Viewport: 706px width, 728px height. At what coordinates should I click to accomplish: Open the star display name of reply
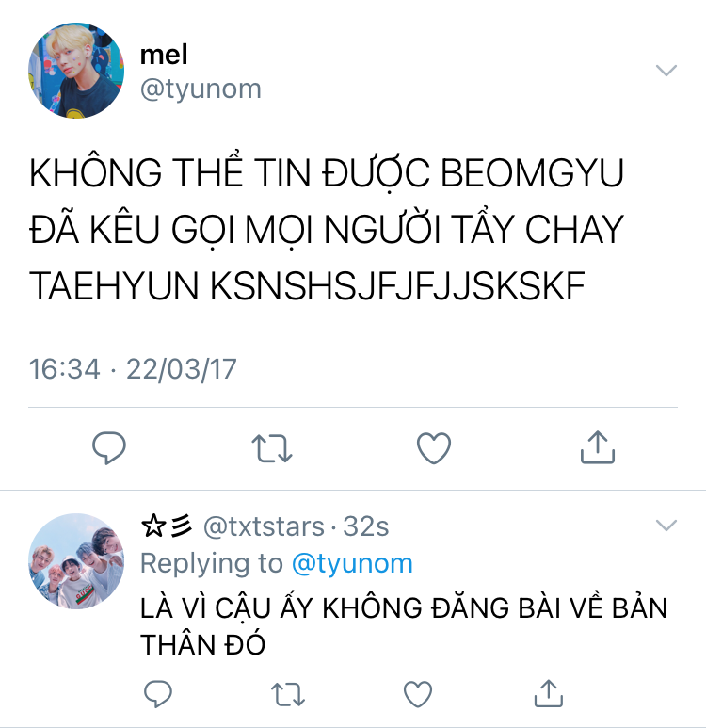(167, 526)
